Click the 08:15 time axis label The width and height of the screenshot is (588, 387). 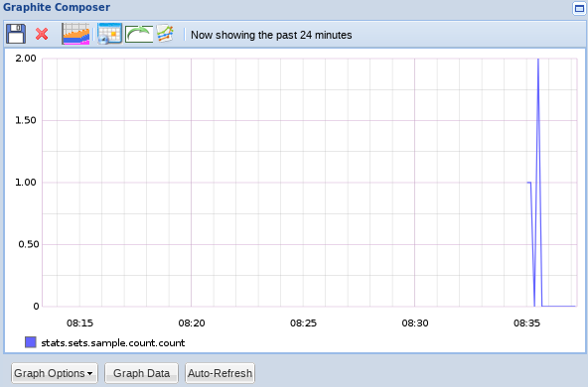[79, 322]
